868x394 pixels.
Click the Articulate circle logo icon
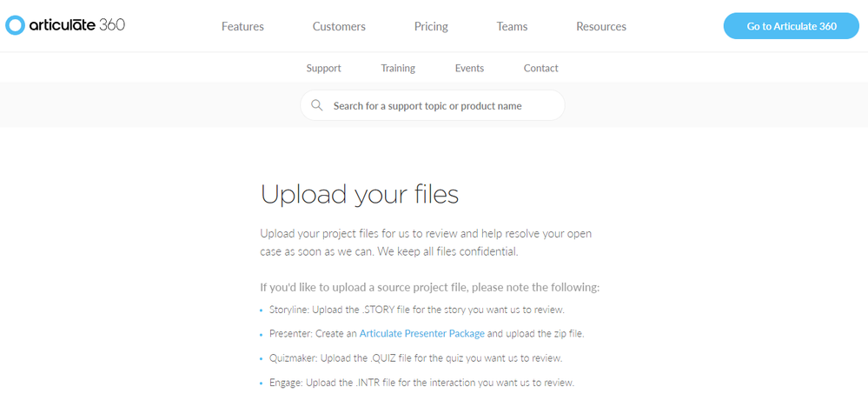click(x=16, y=25)
